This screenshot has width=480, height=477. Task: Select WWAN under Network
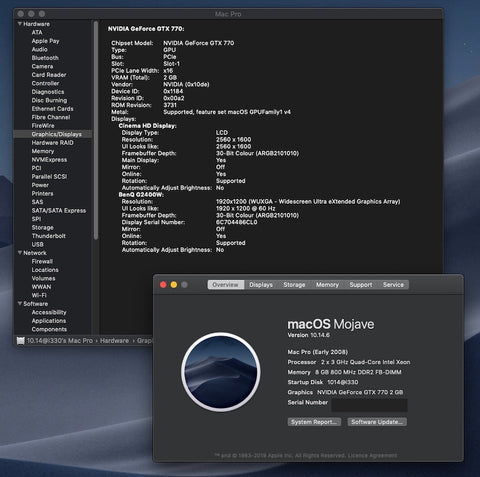(x=41, y=287)
